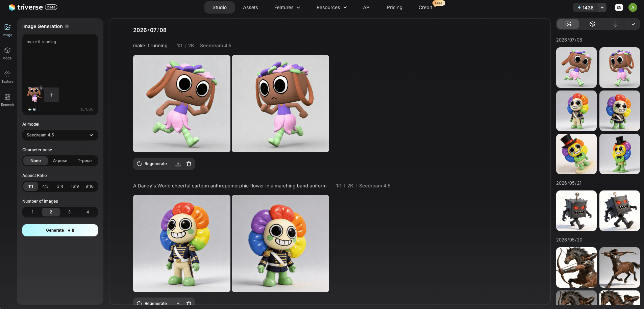Open the API page
The height and width of the screenshot is (309, 644).
[x=367, y=7]
